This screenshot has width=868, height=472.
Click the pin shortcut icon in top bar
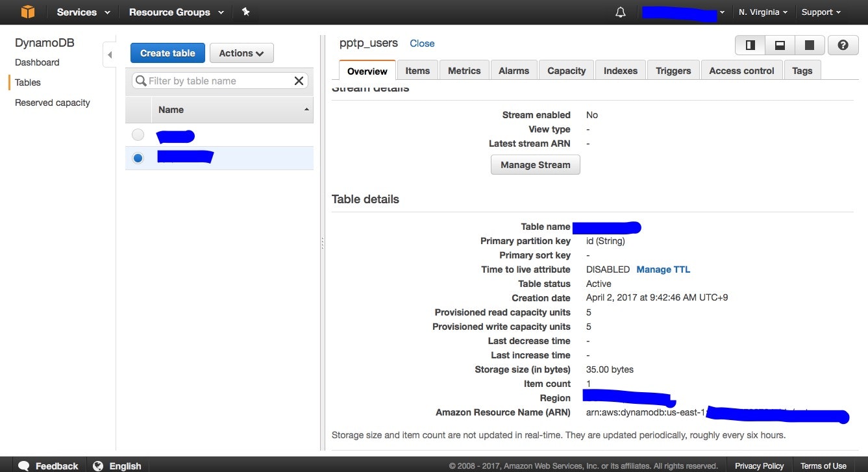245,12
